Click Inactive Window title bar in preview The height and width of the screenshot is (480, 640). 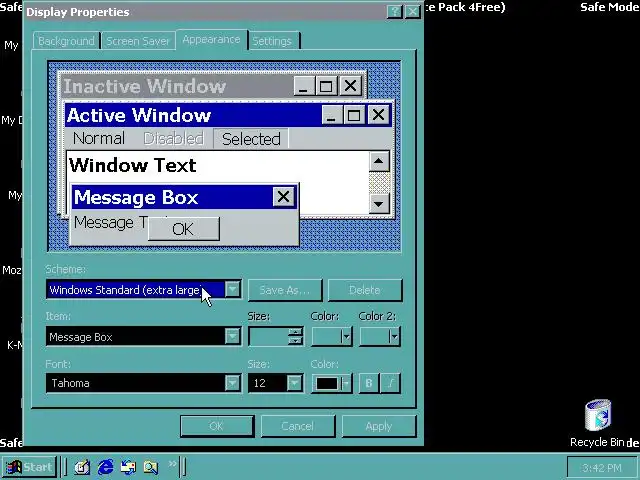pyautogui.click(x=178, y=86)
